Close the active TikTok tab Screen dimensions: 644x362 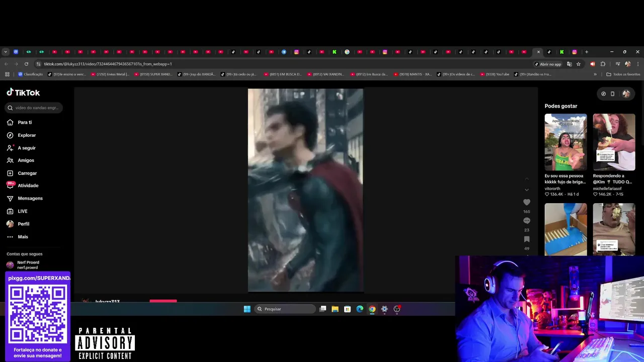(538, 52)
